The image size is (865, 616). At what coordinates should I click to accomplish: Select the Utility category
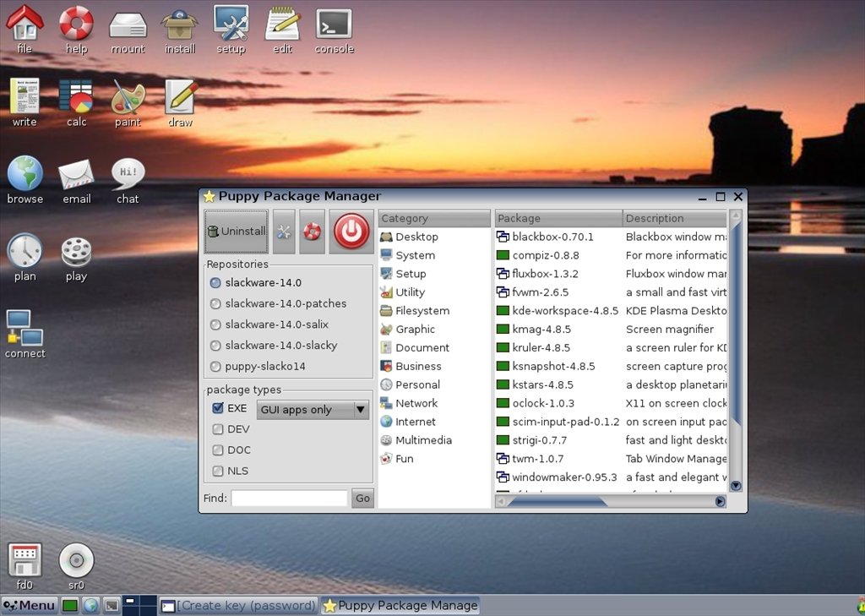(433, 292)
